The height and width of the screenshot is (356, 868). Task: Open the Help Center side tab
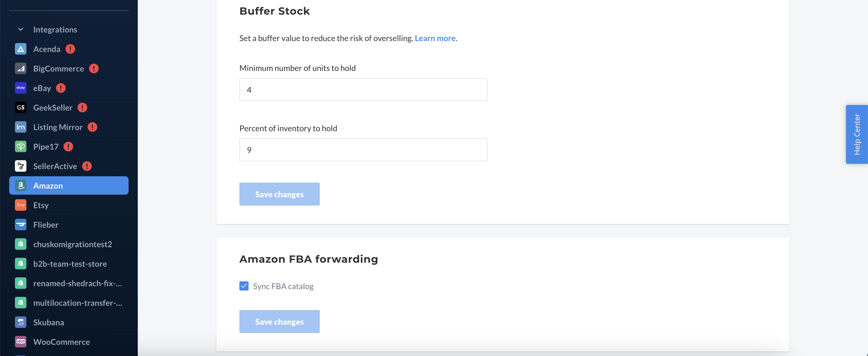pos(857,135)
